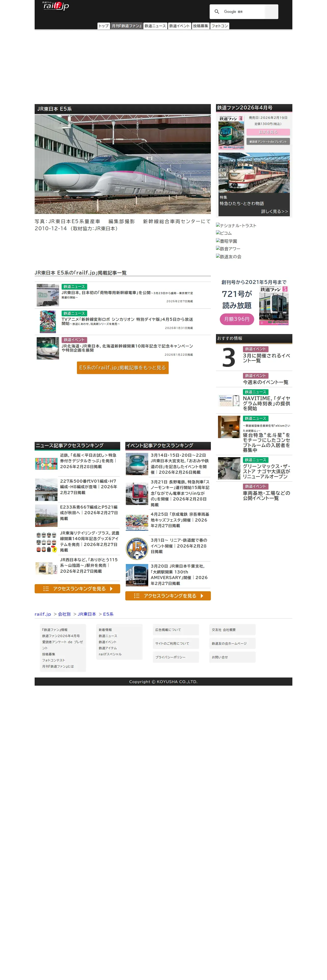Open the 鉄道イベント menu tab

click(x=179, y=26)
